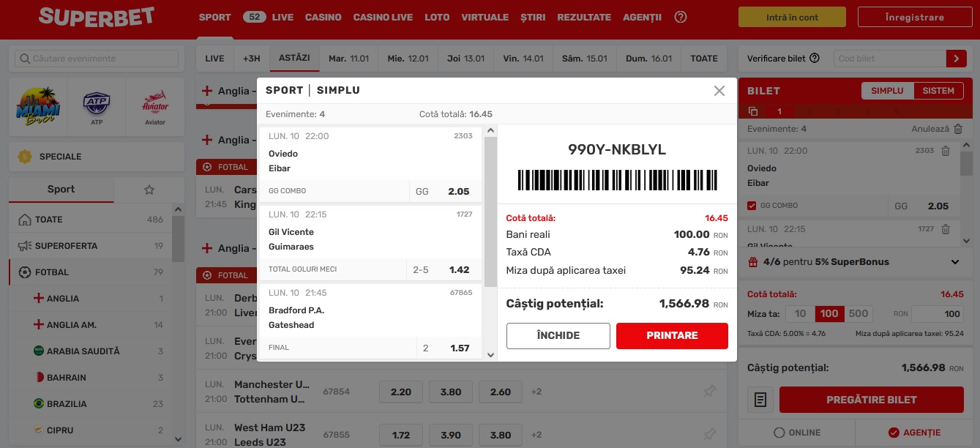
Task: Open the Fotbal sport category
Action: [x=90, y=272]
